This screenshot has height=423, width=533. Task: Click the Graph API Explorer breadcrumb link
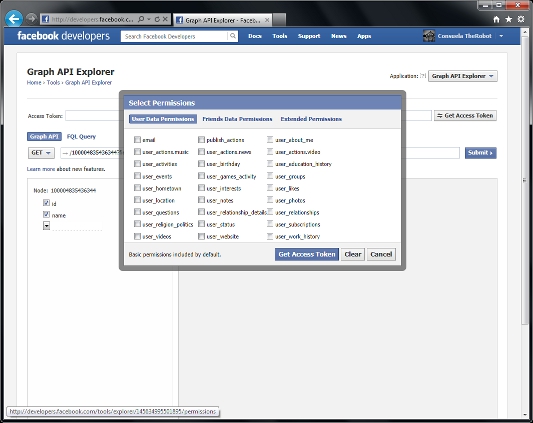(x=88, y=83)
